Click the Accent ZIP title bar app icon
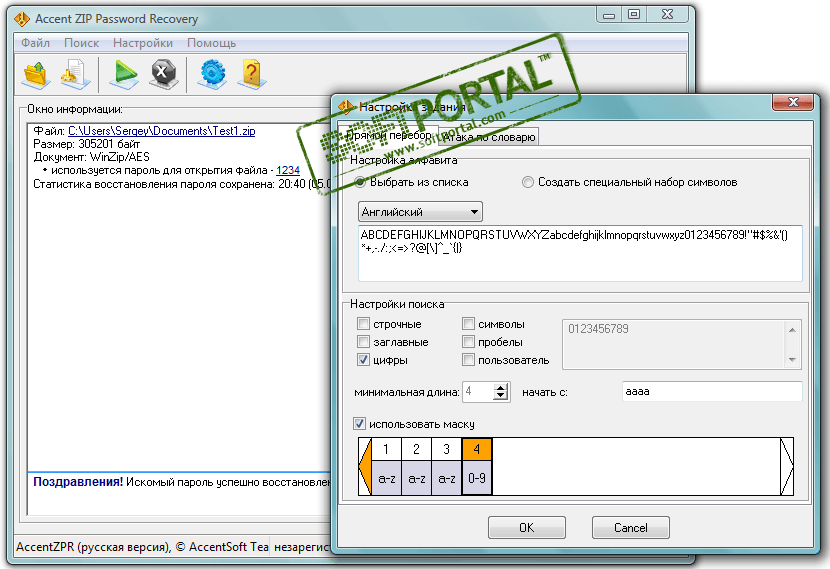The height and width of the screenshot is (569, 830). [x=22, y=19]
